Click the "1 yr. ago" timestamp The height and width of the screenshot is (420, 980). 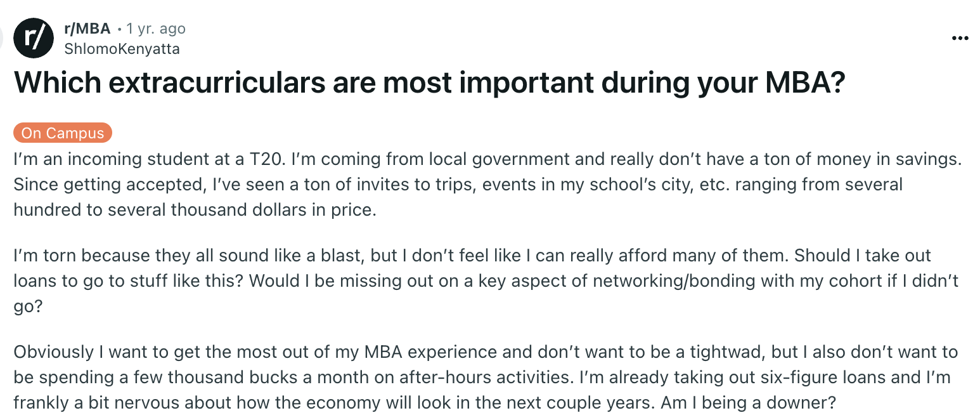[x=156, y=29]
